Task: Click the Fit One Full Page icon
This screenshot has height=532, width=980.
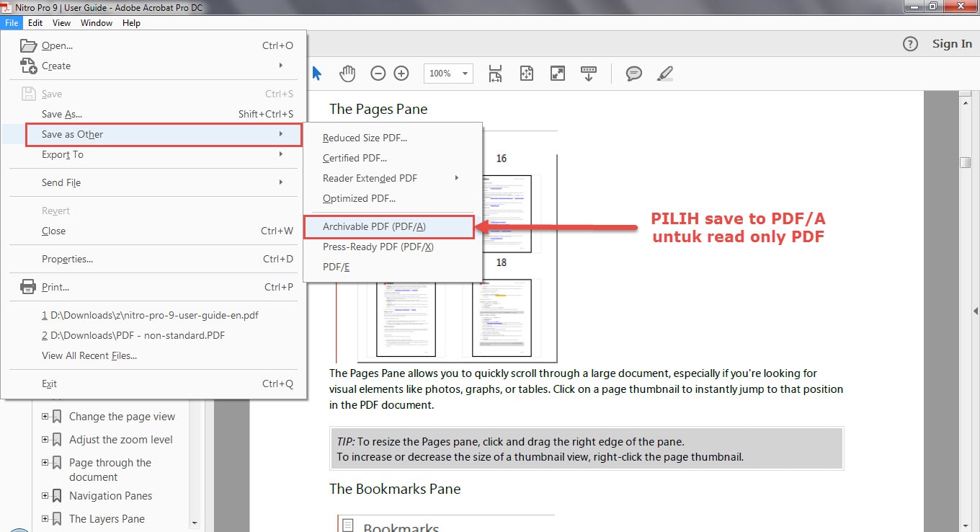Action: pos(526,74)
